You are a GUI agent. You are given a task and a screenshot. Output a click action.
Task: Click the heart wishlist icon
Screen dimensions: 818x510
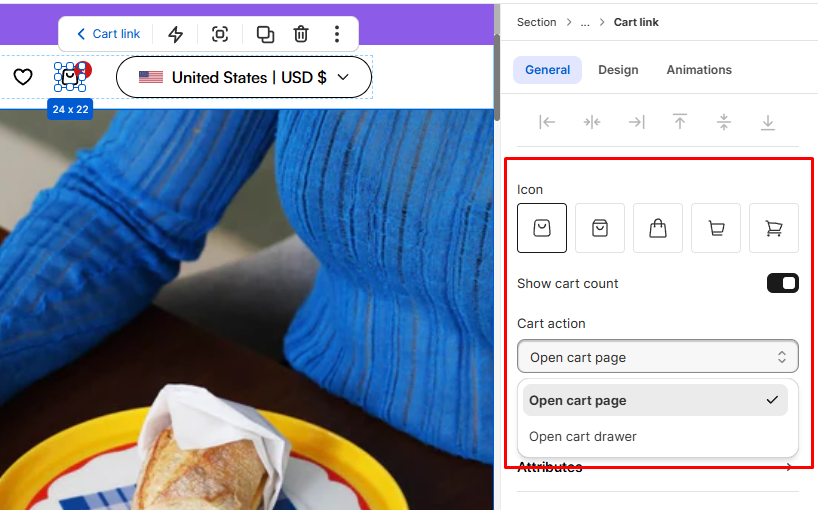(x=23, y=77)
